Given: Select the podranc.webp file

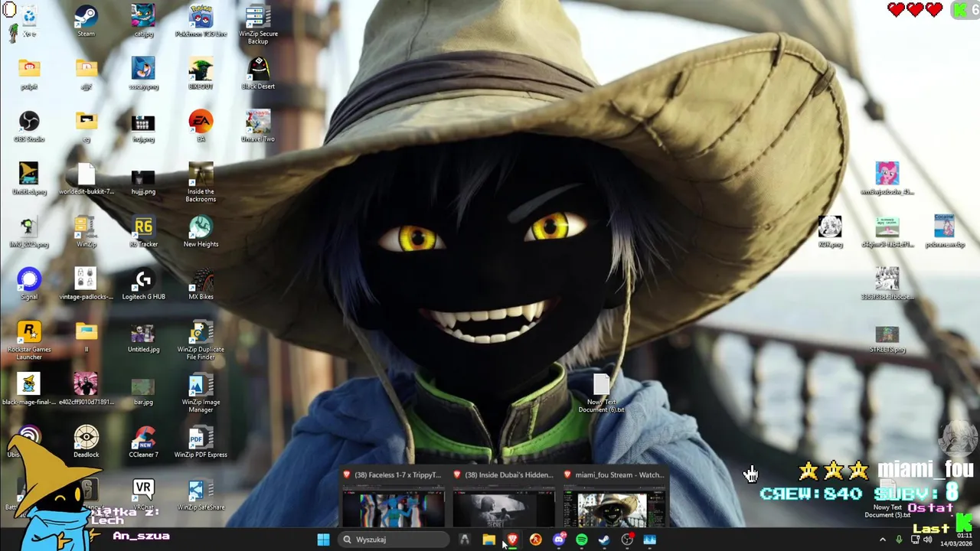Looking at the screenshot, I should 944,230.
